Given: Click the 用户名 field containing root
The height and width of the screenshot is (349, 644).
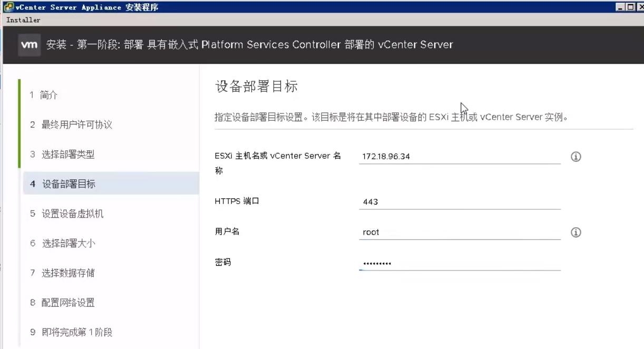Looking at the screenshot, I should (x=460, y=232).
